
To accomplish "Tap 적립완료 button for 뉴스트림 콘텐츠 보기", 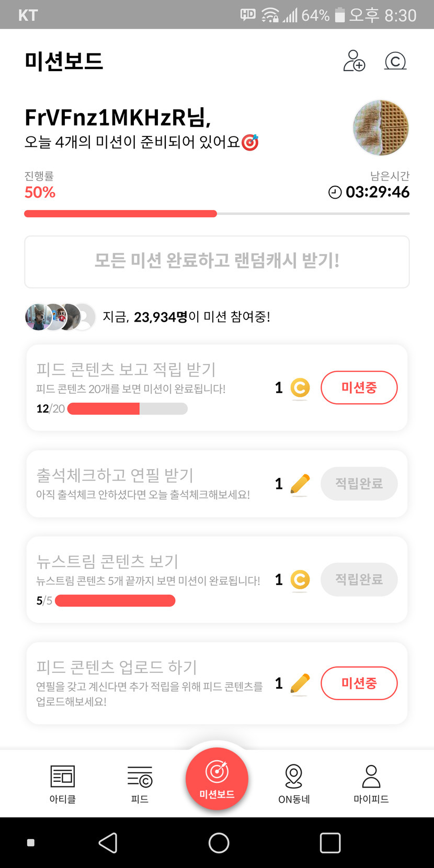I will 359,579.
